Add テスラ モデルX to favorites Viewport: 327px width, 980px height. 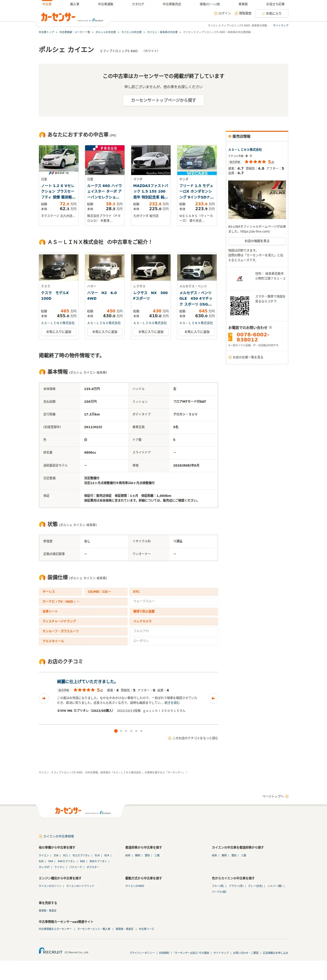(x=59, y=332)
